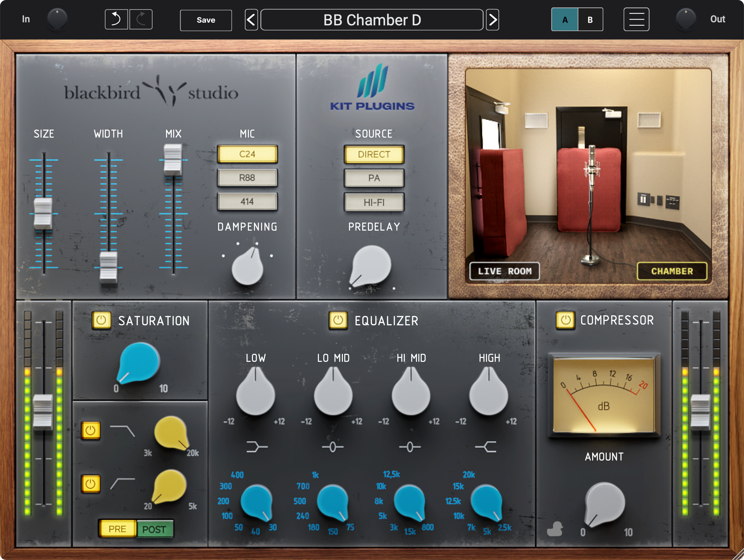This screenshot has height=560, width=744.
Task: Switch to the CHAMBER view
Action: coord(672,271)
